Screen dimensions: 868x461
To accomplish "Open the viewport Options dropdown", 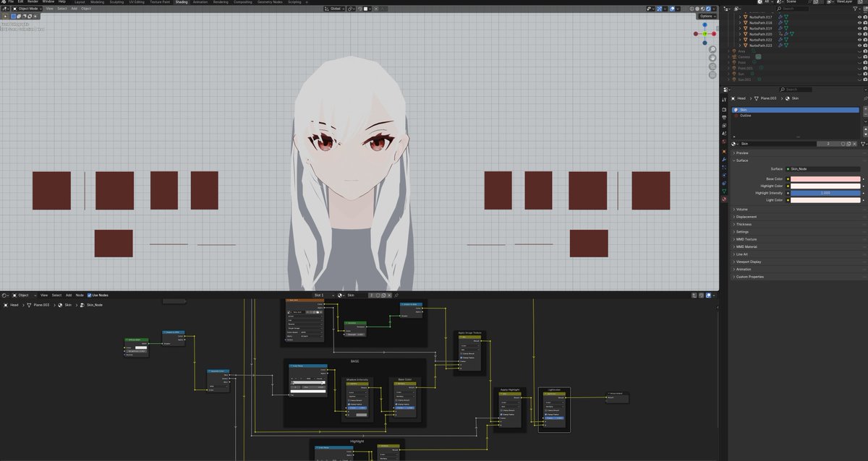I will (x=707, y=16).
